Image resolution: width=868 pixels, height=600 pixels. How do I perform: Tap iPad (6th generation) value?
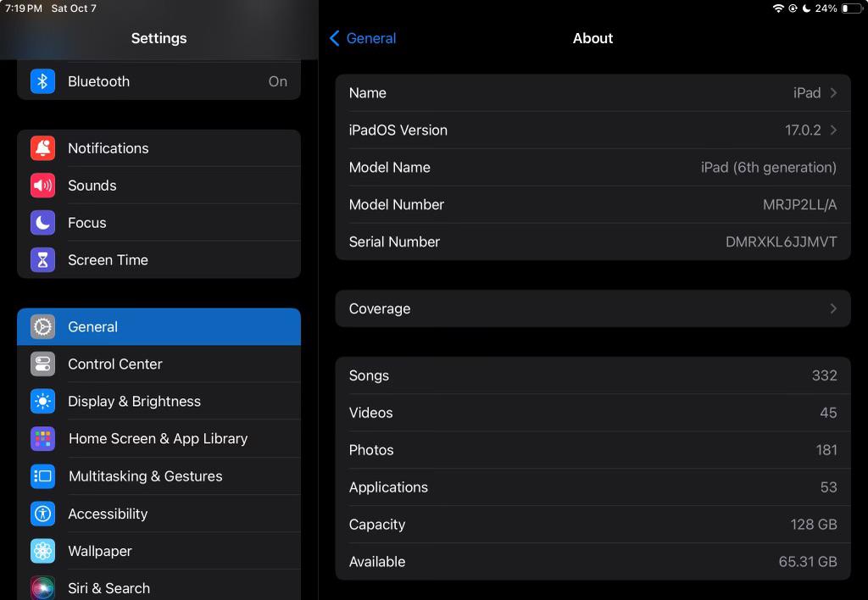pyautogui.click(x=769, y=167)
